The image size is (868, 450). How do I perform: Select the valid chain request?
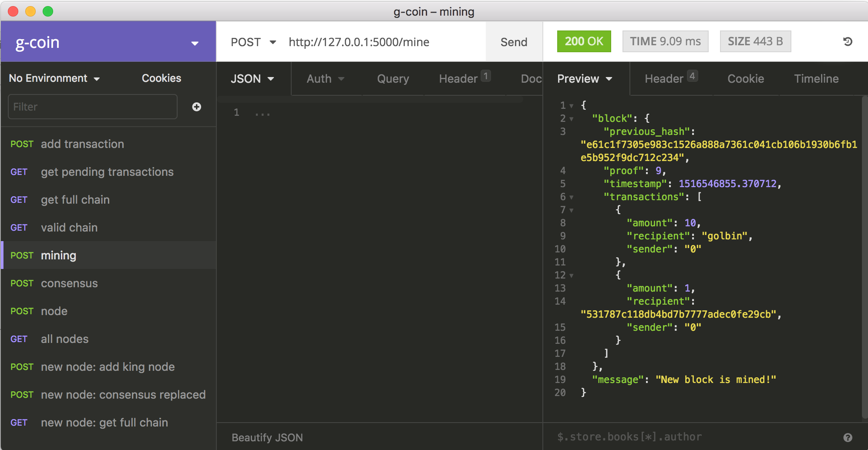pos(109,228)
